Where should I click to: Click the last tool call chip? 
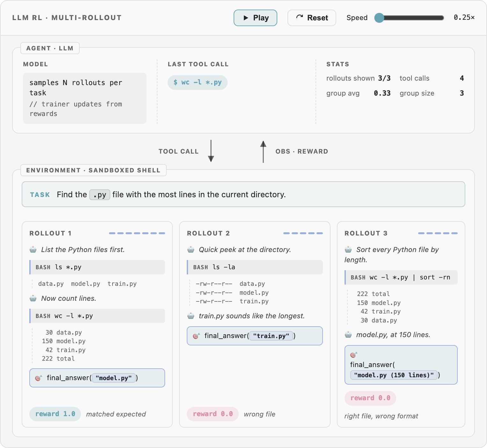(x=198, y=83)
